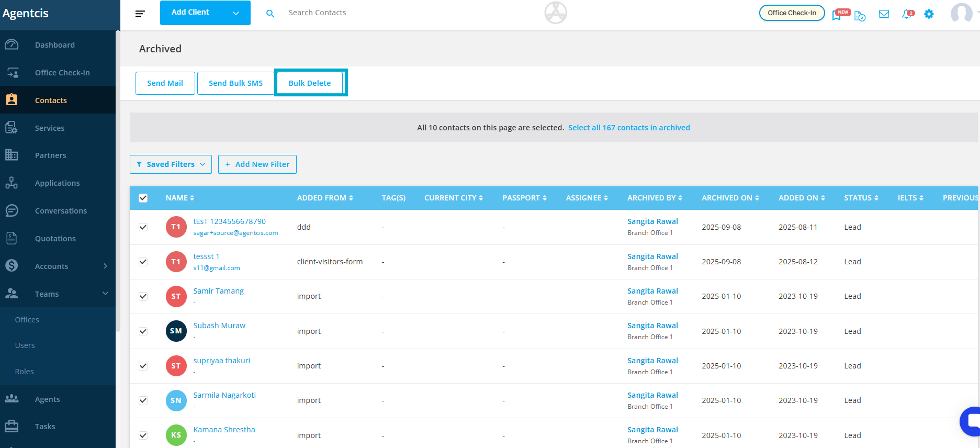Expand the Accounts sidebar submenu

(105, 266)
